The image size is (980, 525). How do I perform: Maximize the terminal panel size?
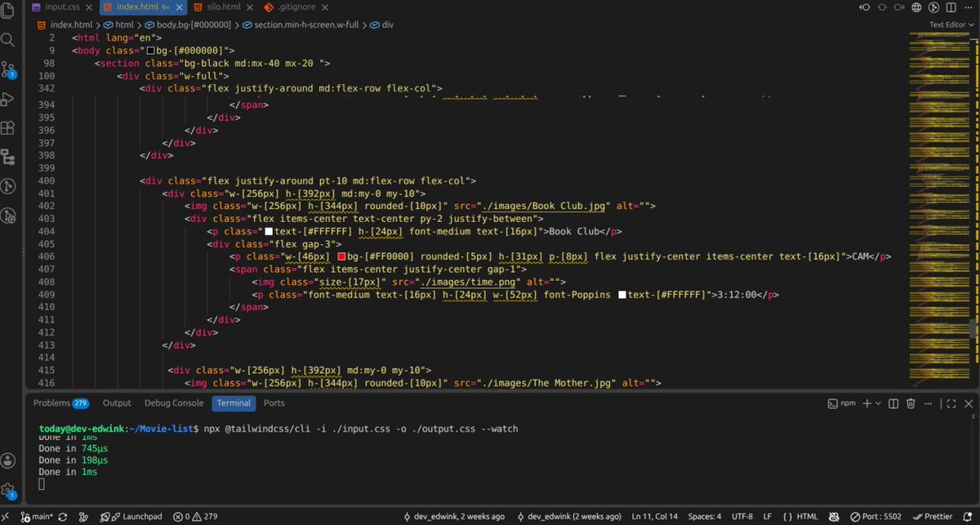pos(950,403)
